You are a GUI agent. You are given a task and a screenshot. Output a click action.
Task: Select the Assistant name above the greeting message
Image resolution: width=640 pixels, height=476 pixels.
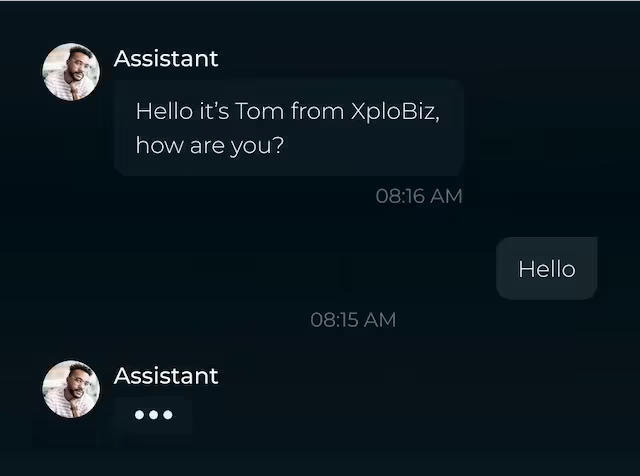[166, 58]
